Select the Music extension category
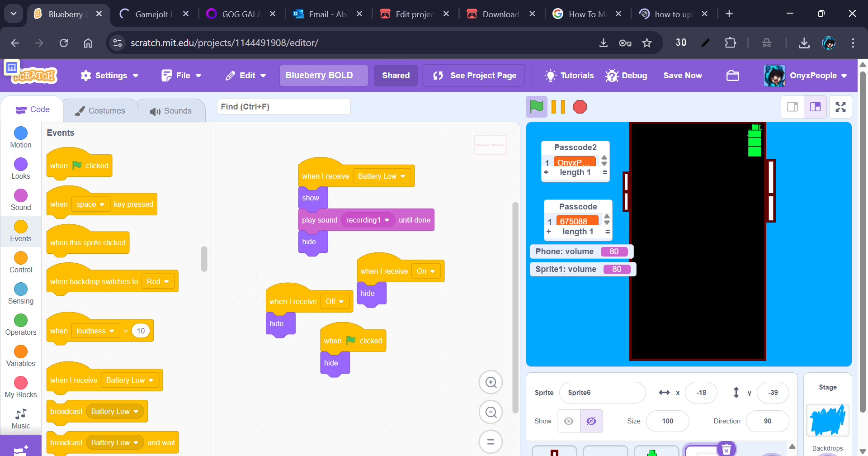Viewport: 868px width, 456px height. pos(21,419)
